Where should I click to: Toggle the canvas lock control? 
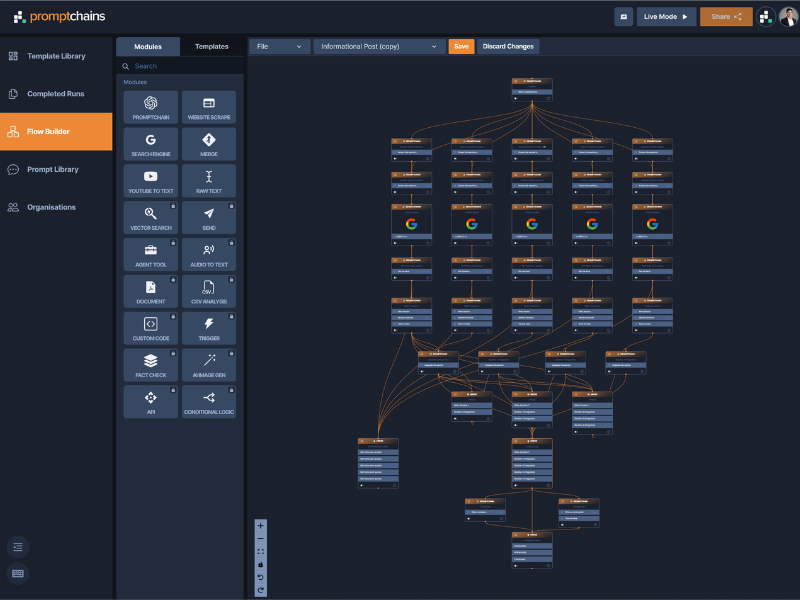[x=261, y=564]
